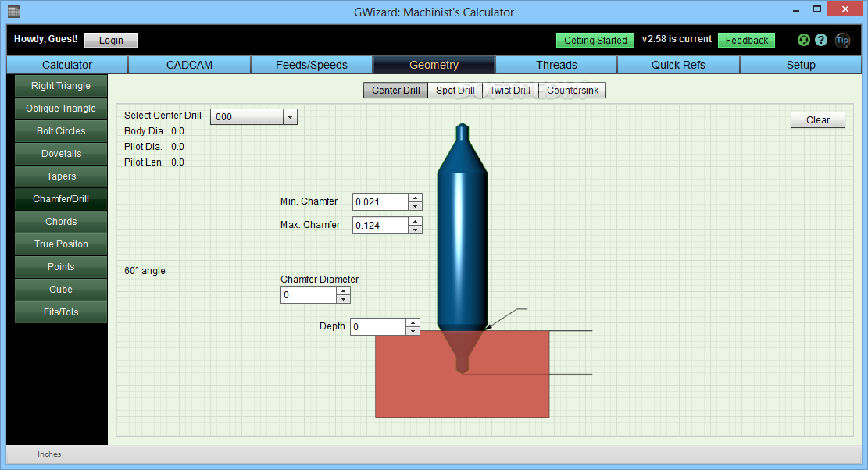
Task: Open Oblique Triangle calculator
Action: click(x=61, y=109)
